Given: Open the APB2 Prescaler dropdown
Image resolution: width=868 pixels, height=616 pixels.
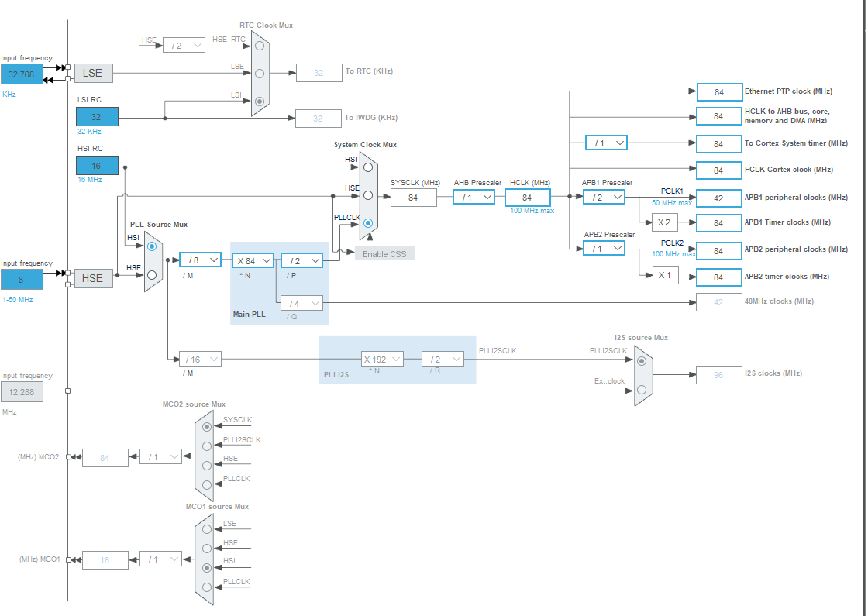Looking at the screenshot, I should point(604,248).
